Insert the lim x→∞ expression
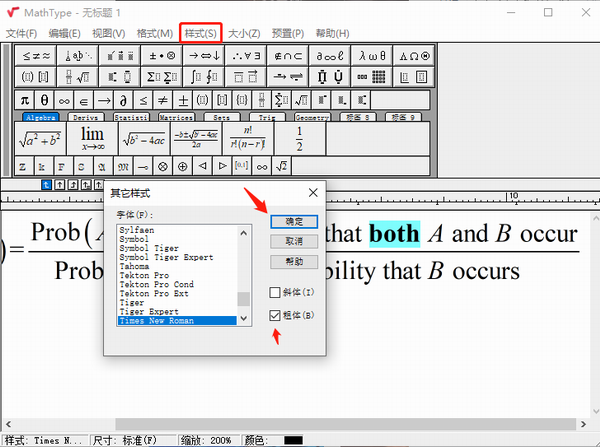 pos(92,139)
